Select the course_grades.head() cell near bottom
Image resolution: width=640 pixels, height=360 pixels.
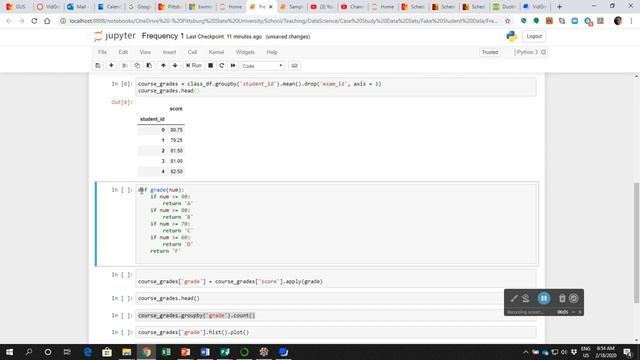click(x=336, y=298)
